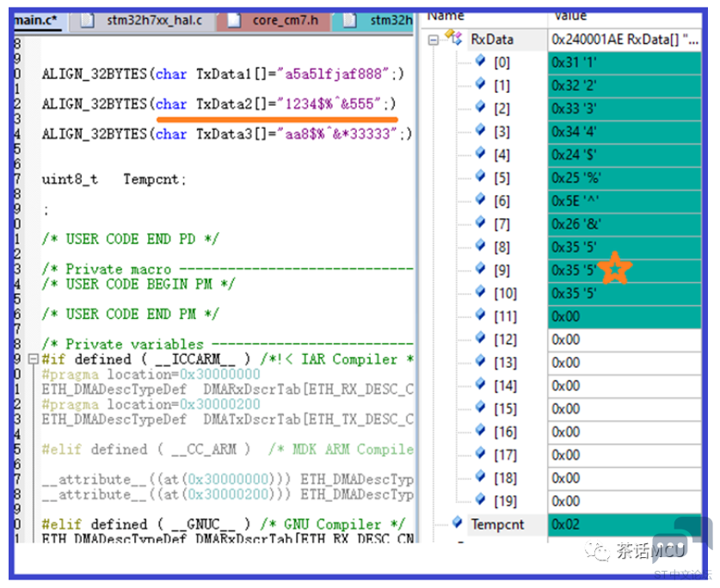Image resolution: width=720 pixels, height=588 pixels.
Task: Click the RxData array watch icon
Action: click(x=454, y=38)
